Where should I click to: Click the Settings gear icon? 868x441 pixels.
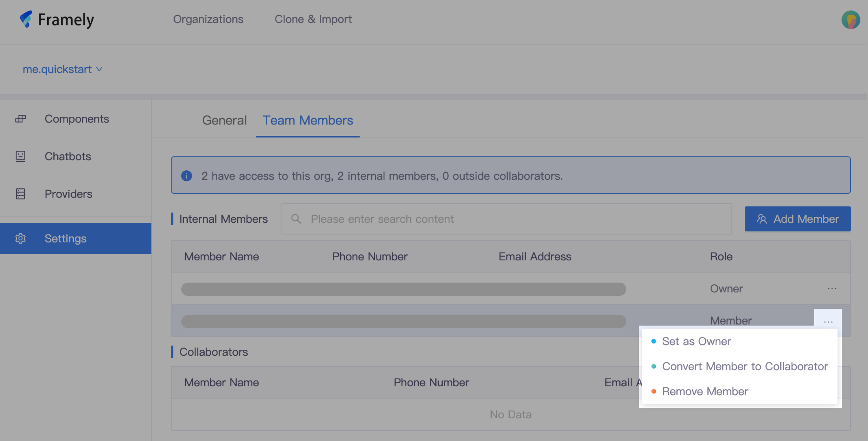(x=20, y=238)
